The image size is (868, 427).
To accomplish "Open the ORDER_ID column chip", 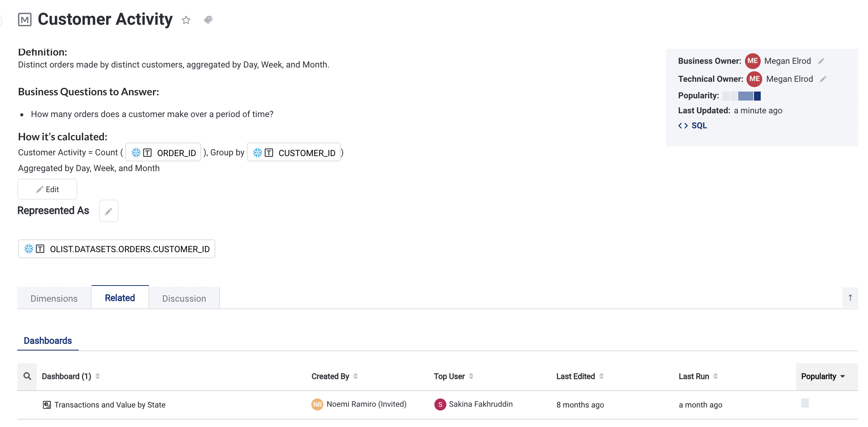I will pyautogui.click(x=164, y=153).
